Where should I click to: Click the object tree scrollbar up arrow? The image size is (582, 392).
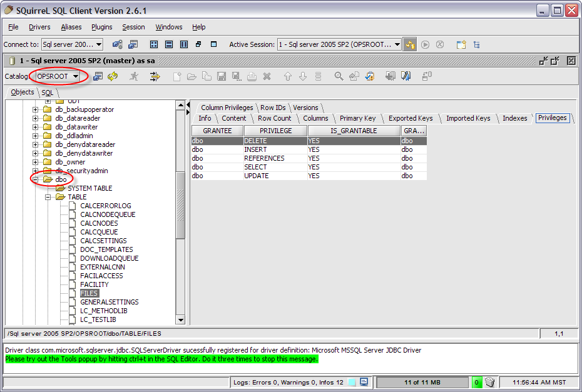[180, 105]
